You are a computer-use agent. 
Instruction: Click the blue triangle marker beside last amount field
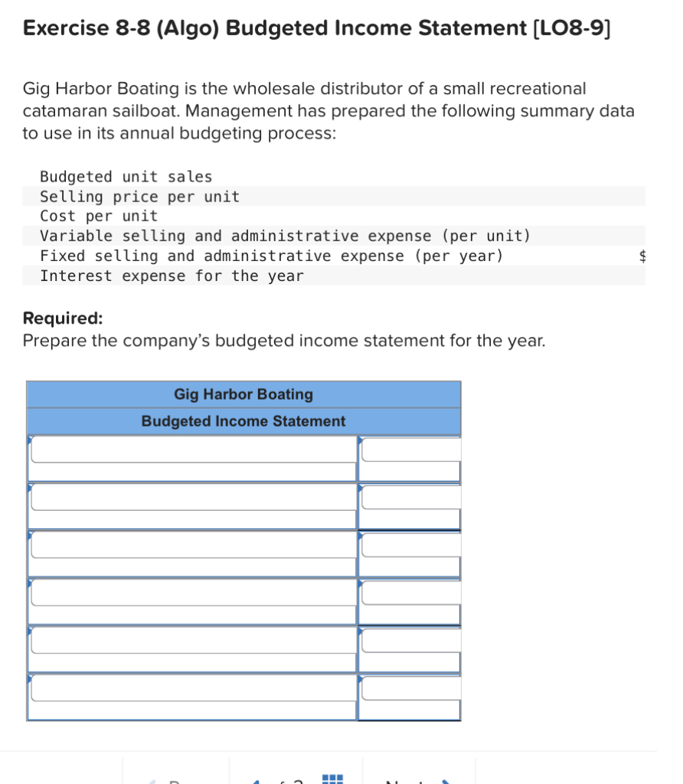pyautogui.click(x=361, y=678)
